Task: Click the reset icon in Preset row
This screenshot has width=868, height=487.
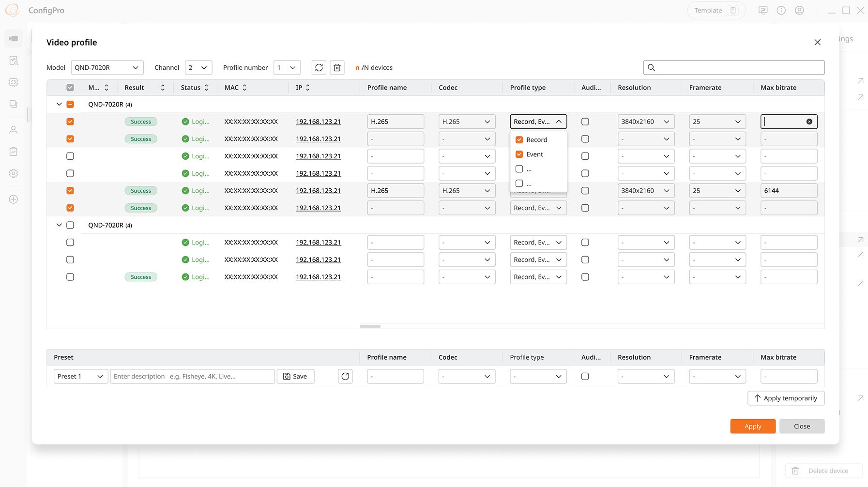Action: (x=345, y=376)
